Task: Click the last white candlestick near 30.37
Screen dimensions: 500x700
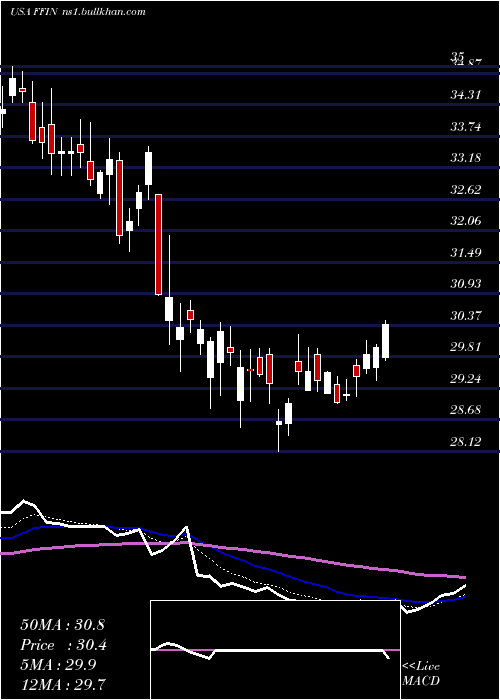Action: coord(385,341)
